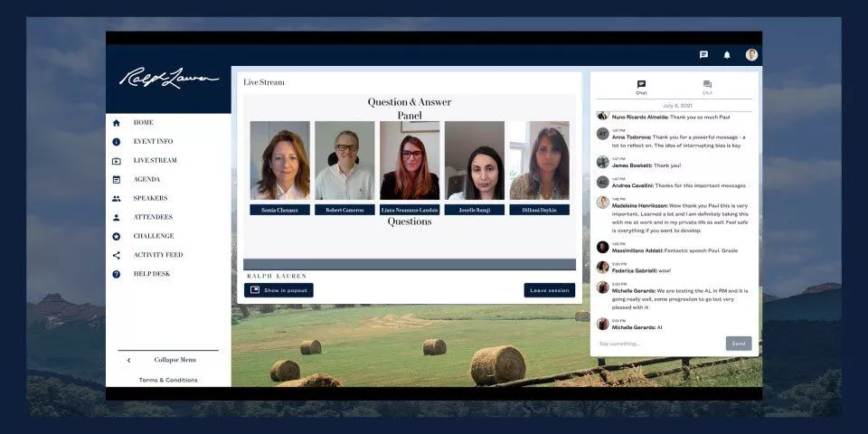This screenshot has height=434, width=868.
Task: Open EVENT INFO menu item
Action: click(153, 142)
